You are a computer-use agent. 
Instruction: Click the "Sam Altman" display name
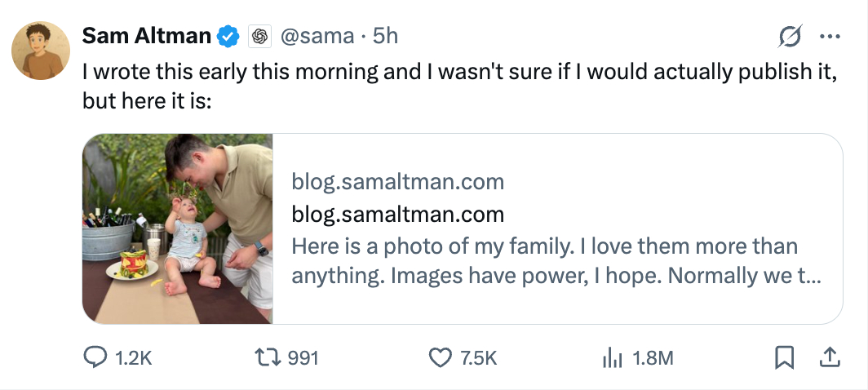point(147,36)
